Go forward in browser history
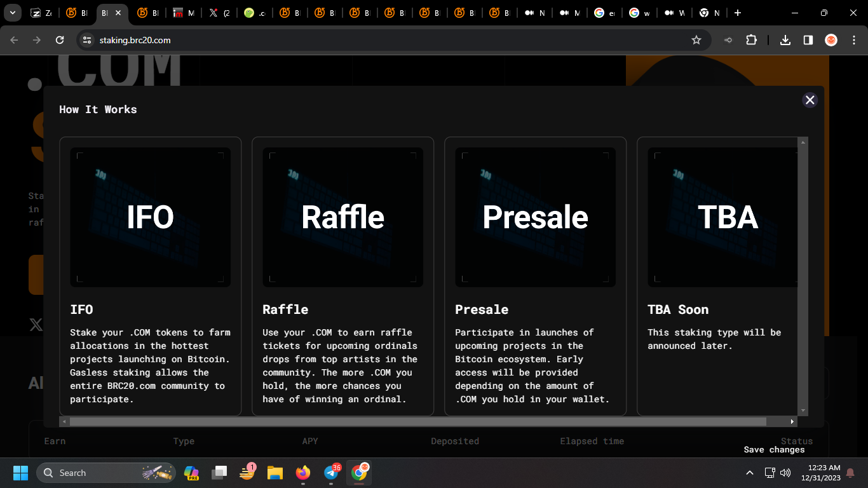868x488 pixels. (x=37, y=40)
